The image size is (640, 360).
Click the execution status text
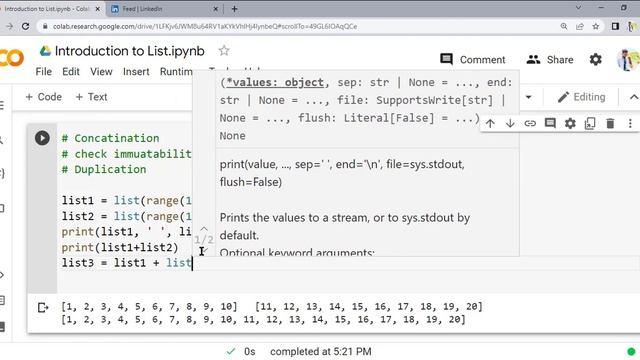pyautogui.click(x=321, y=351)
